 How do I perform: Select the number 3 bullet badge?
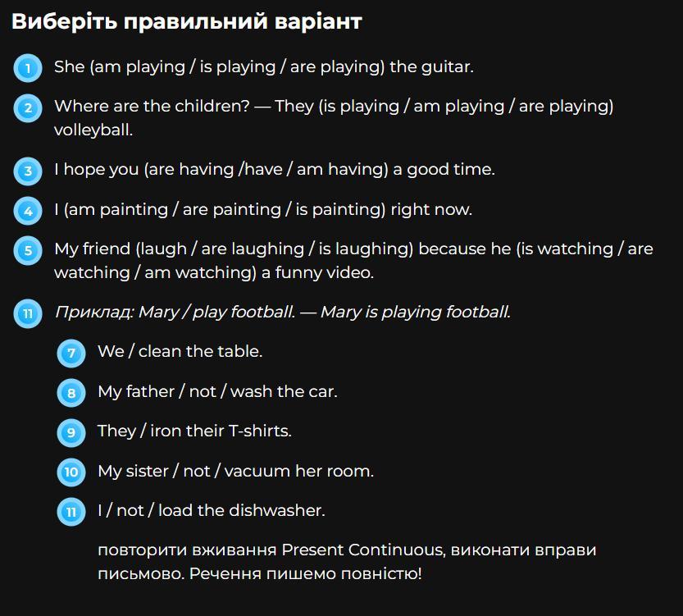[x=28, y=171]
